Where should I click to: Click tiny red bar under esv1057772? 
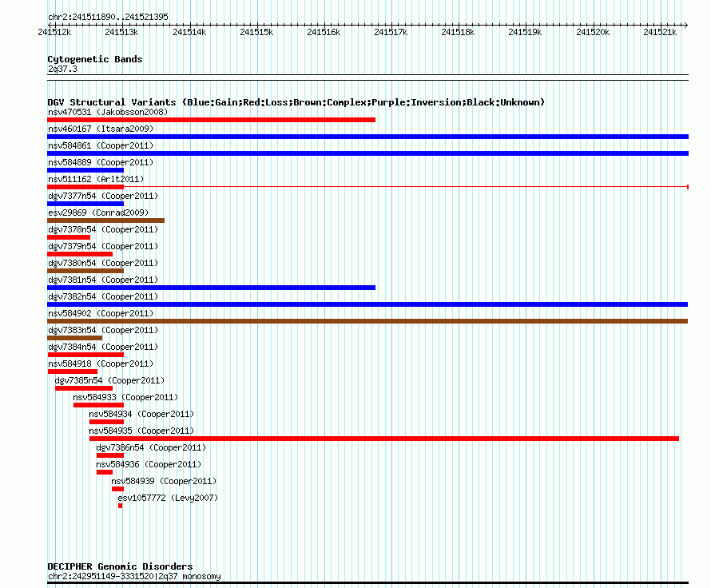(120, 506)
